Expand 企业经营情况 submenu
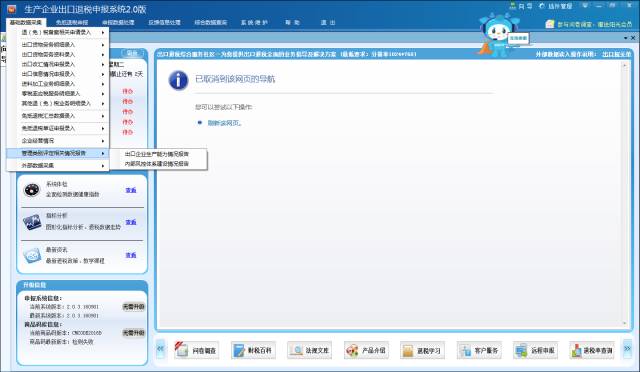The height and width of the screenshot is (372, 640). click(58, 140)
